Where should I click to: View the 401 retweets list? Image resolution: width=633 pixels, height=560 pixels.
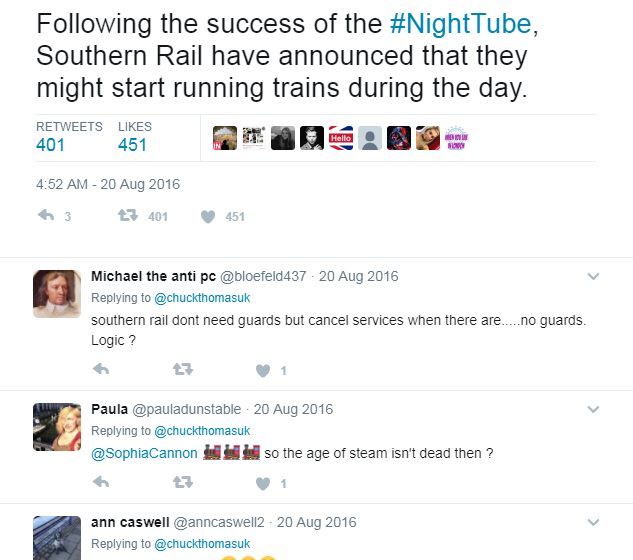click(x=51, y=144)
